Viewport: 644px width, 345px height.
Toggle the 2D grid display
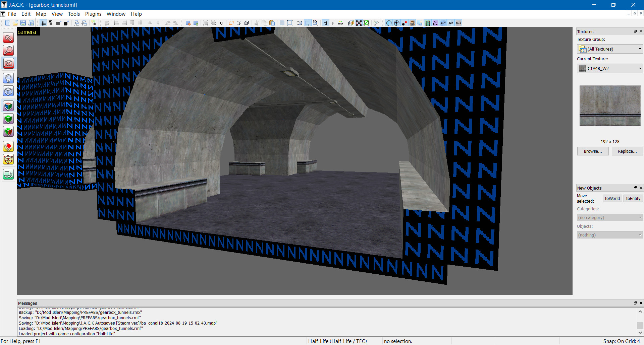point(43,23)
